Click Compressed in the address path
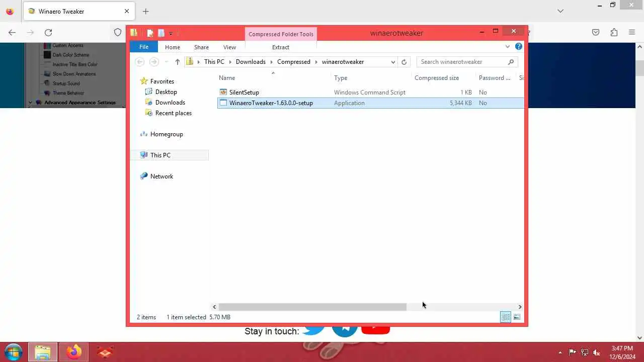 293,62
